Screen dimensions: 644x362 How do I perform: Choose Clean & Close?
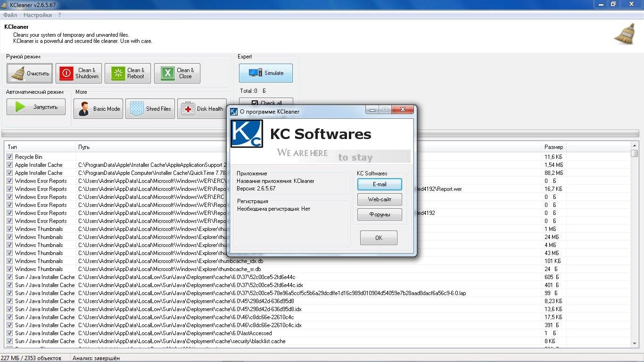[177, 73]
